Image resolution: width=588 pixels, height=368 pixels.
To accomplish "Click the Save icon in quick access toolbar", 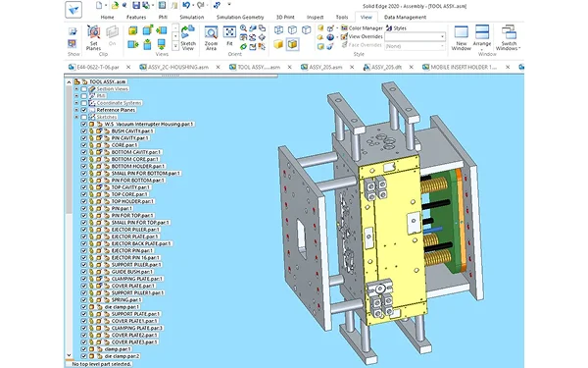I will [136, 5].
